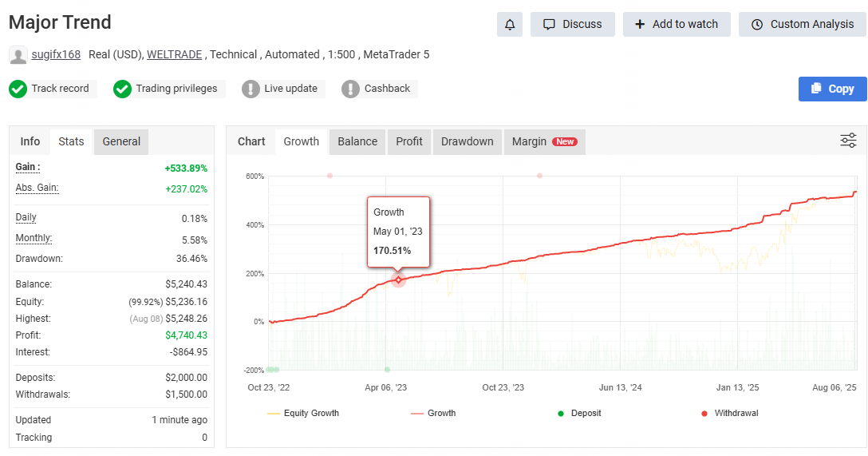Click the Profit $4,740.43 value
The height and width of the screenshot is (456, 868).
(186, 335)
